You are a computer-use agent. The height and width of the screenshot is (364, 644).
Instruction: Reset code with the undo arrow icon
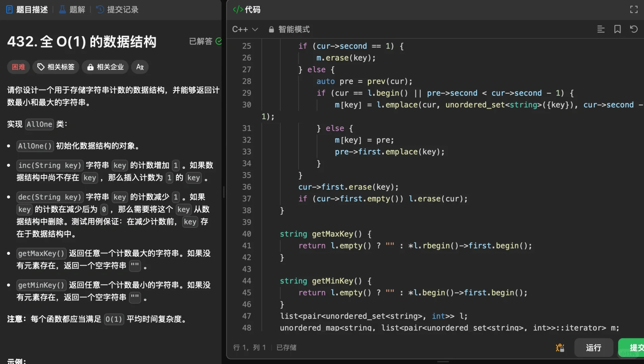[634, 29]
